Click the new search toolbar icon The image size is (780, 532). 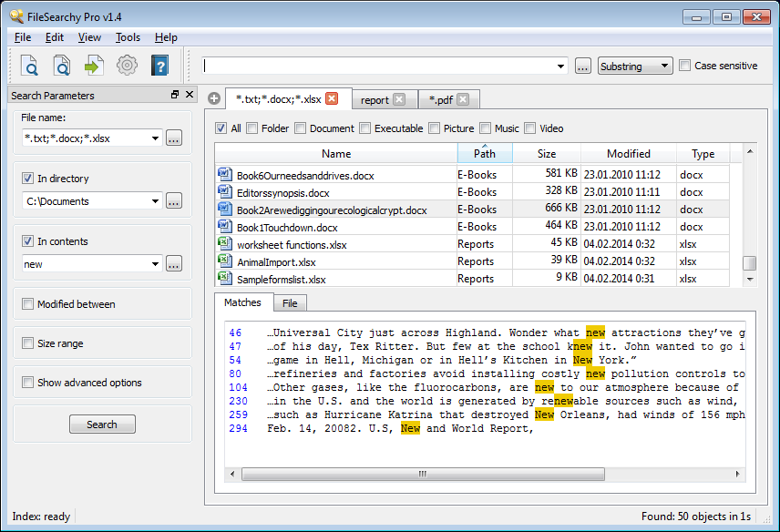tap(29, 66)
